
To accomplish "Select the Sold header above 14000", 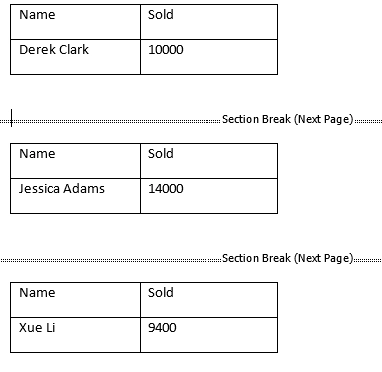I will tap(209, 161).
